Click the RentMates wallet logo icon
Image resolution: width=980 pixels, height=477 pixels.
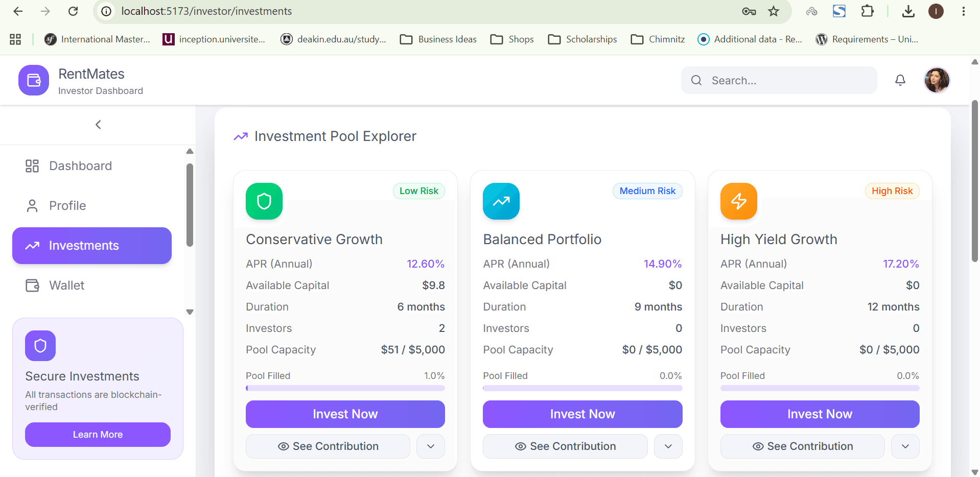click(34, 80)
